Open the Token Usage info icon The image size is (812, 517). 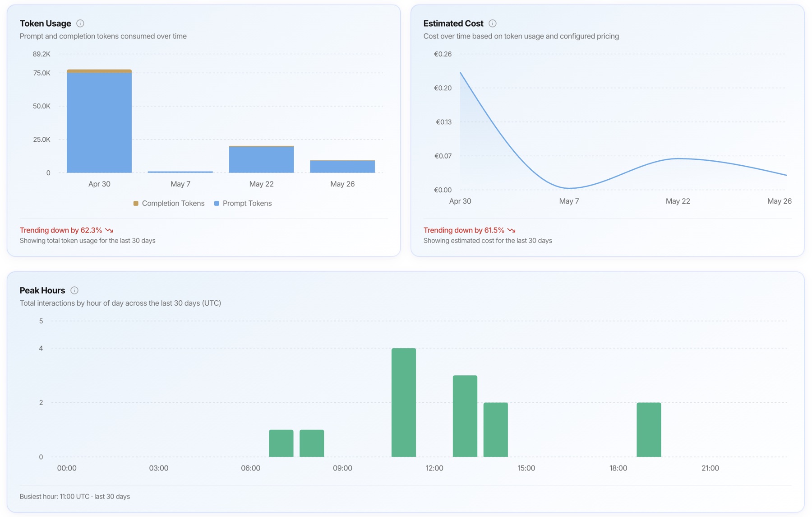tap(80, 23)
